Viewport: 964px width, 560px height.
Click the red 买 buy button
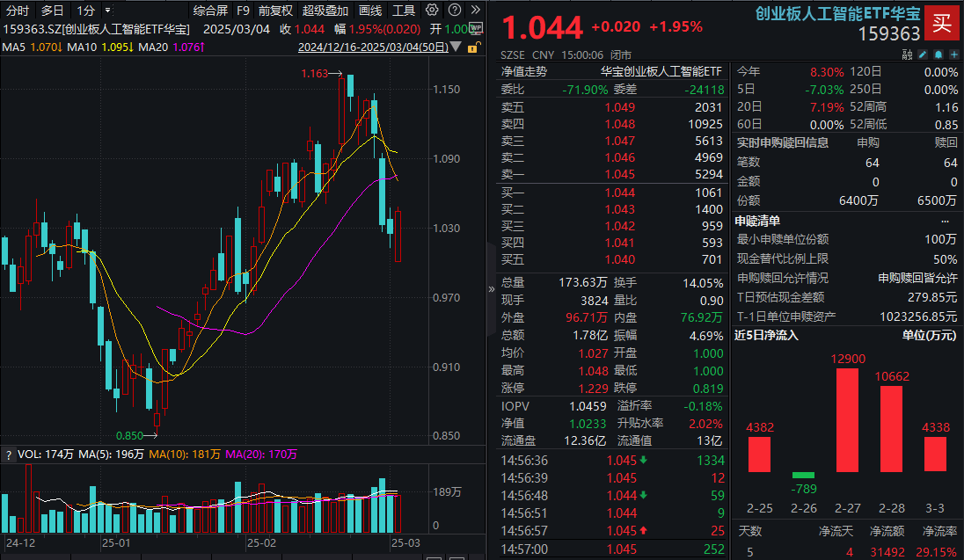point(942,23)
